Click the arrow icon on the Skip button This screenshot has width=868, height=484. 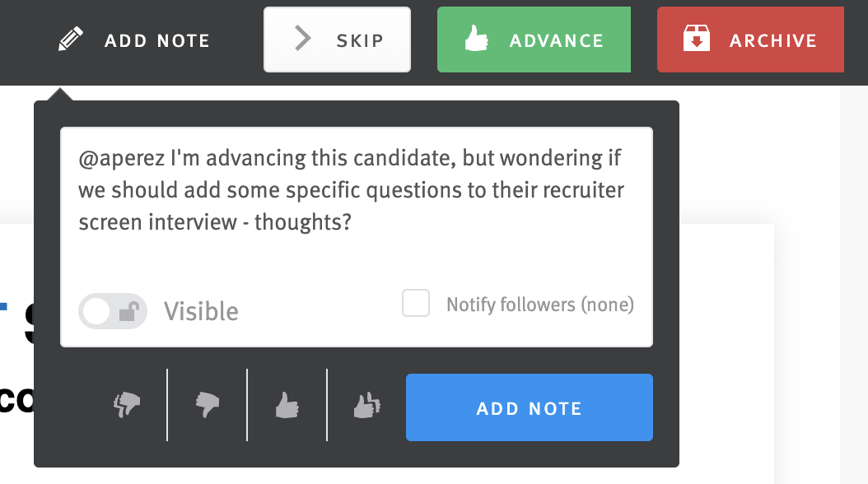[302, 38]
